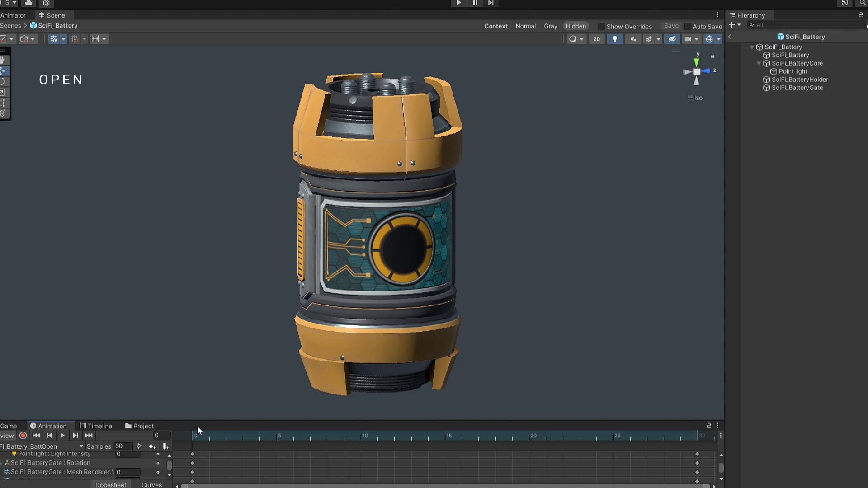Viewport: 868px width, 488px height.
Task: Toggle 2D view mode
Action: [x=597, y=39]
